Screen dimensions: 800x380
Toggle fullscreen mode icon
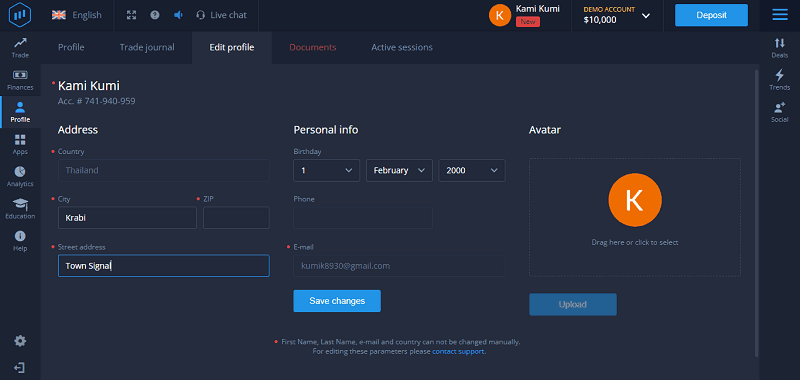click(131, 15)
